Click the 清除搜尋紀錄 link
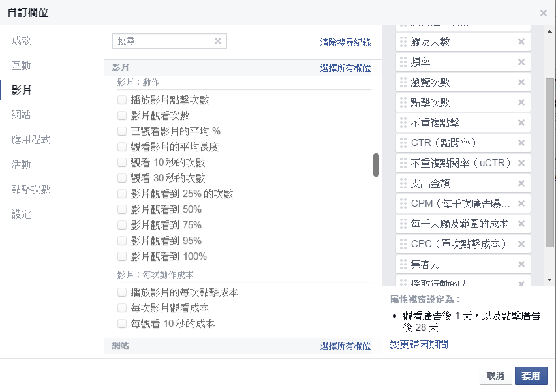This screenshot has height=392, width=556. (345, 42)
